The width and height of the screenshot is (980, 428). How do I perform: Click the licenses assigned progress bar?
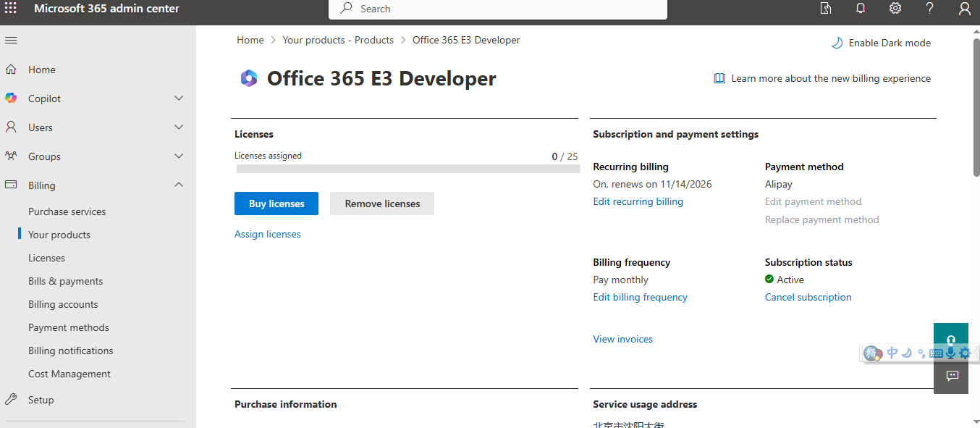tap(407, 168)
